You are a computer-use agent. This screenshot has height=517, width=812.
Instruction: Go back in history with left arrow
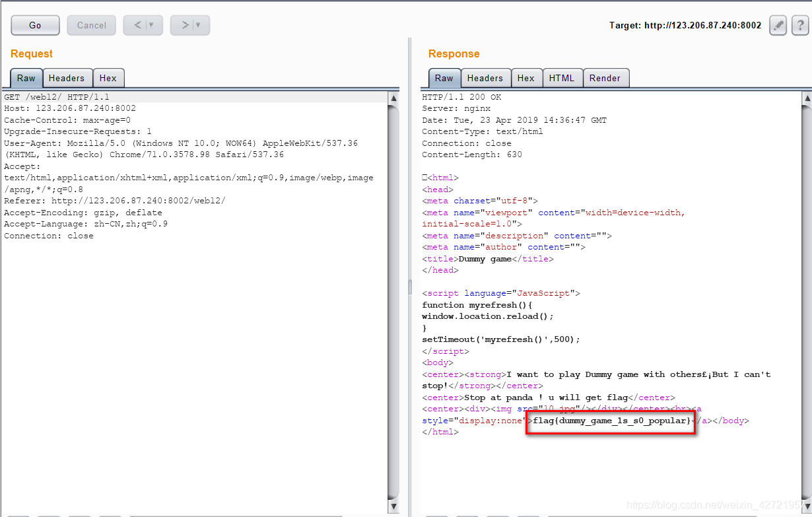pos(138,25)
